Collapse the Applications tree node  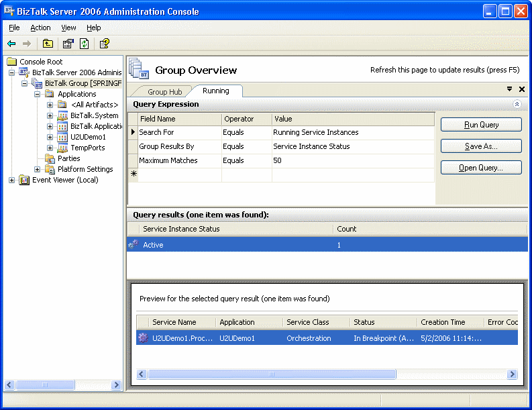(x=38, y=94)
